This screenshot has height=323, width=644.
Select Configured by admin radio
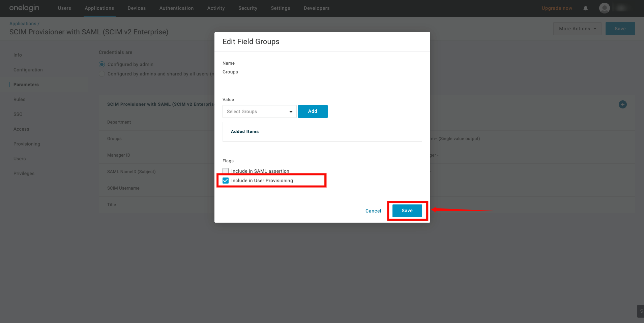(x=102, y=64)
